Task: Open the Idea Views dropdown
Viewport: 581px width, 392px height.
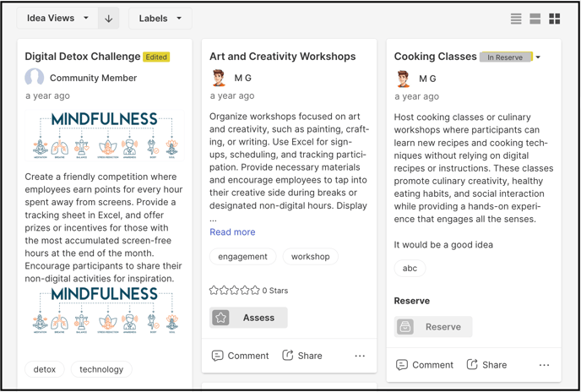Action: tap(57, 19)
